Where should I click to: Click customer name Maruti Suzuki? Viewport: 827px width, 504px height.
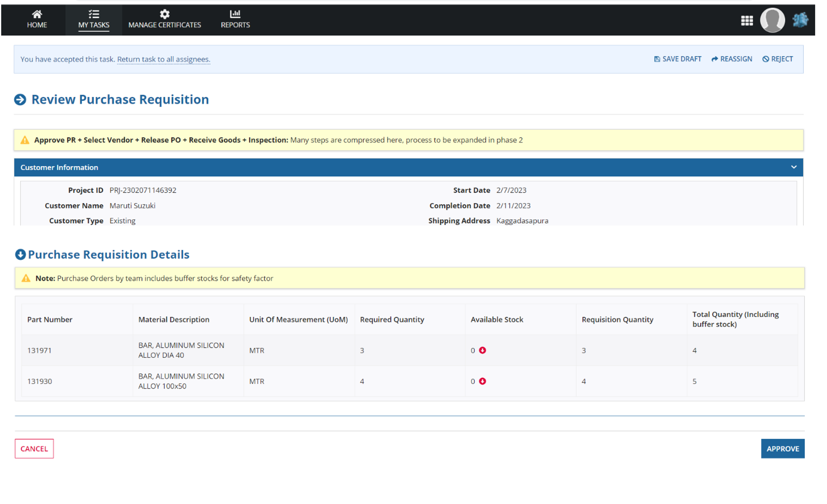coord(132,206)
